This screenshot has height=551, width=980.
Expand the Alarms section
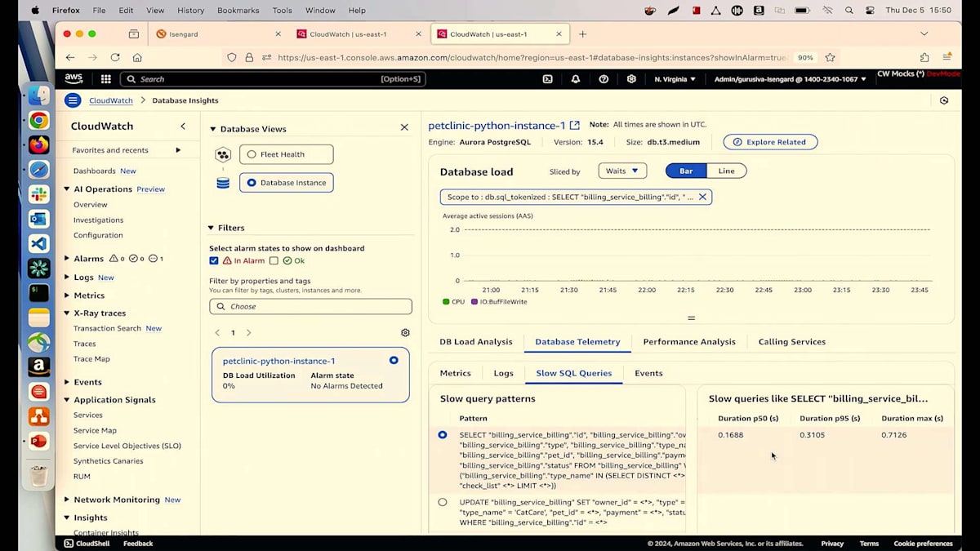click(x=67, y=259)
